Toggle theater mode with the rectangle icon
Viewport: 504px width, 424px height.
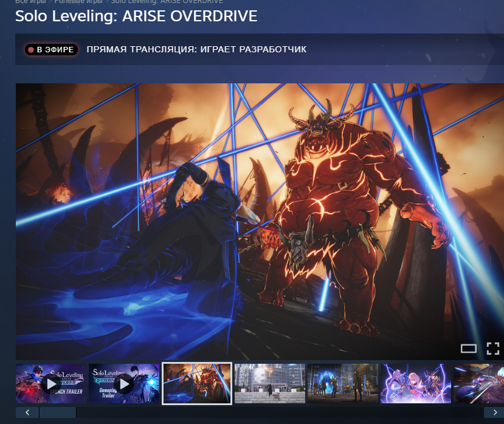coord(469,349)
